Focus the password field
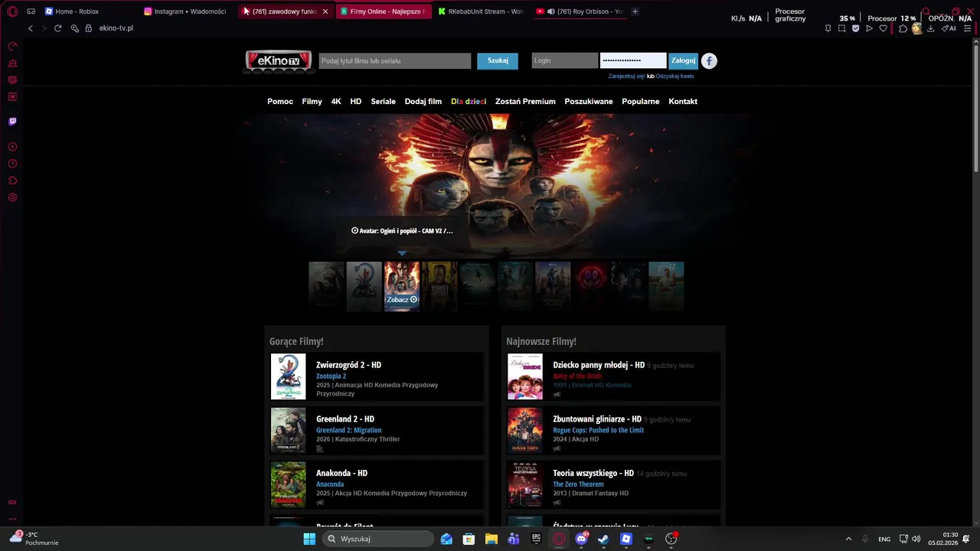 click(x=633, y=61)
